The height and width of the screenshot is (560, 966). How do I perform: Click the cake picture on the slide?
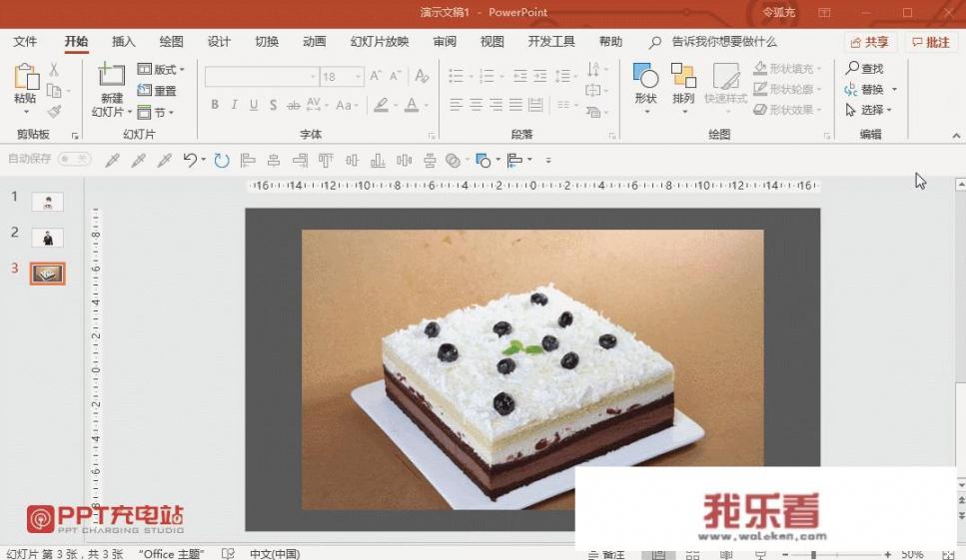point(532,369)
